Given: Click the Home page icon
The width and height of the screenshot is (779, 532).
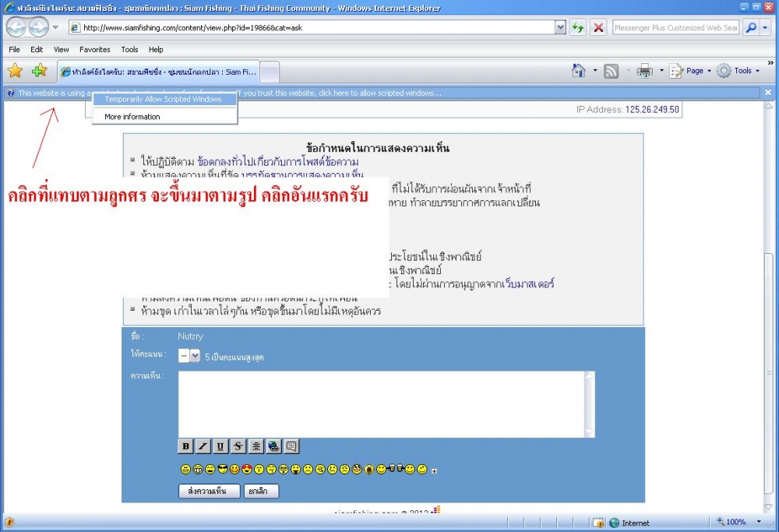Looking at the screenshot, I should click(x=578, y=71).
